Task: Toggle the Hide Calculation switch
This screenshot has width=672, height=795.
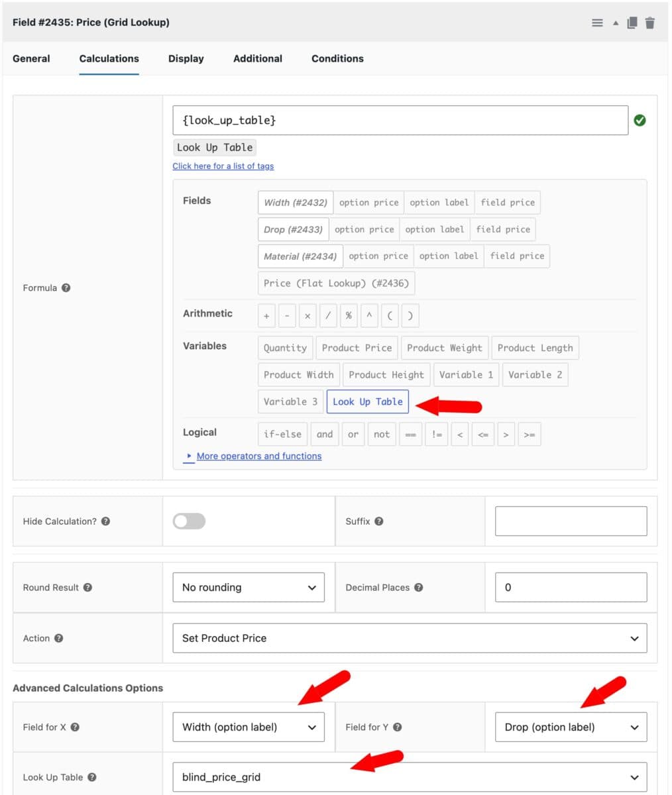Action: (189, 521)
